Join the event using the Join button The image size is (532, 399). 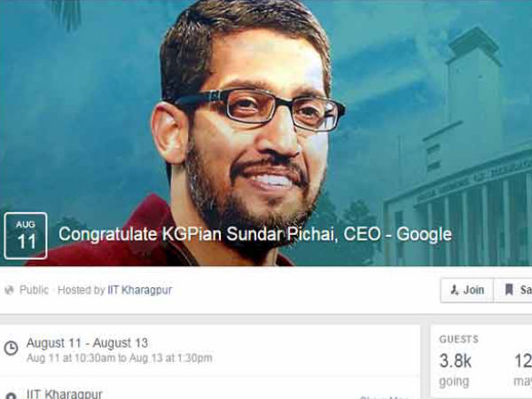tap(467, 290)
